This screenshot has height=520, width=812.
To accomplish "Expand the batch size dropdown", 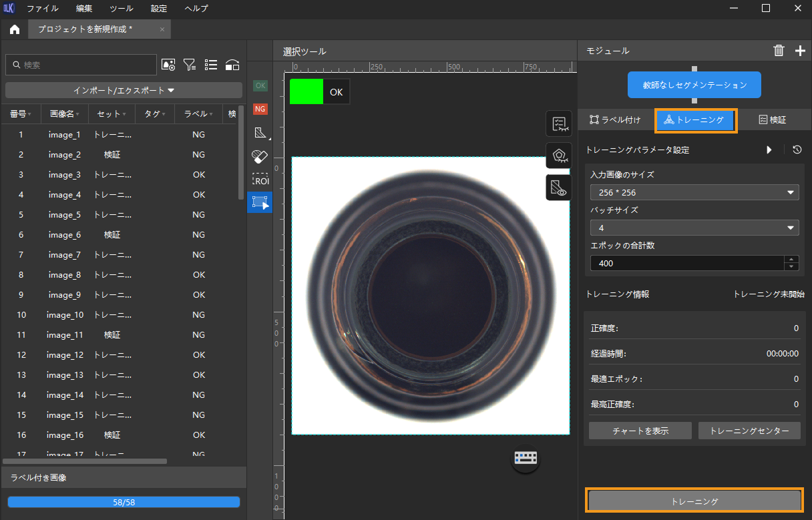I will coord(694,228).
